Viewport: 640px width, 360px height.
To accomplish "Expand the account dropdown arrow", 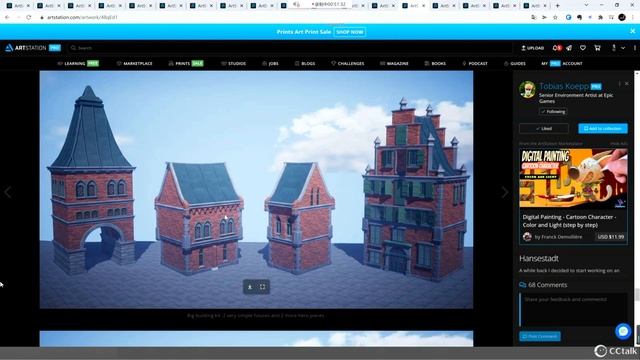I will click(x=623, y=48).
